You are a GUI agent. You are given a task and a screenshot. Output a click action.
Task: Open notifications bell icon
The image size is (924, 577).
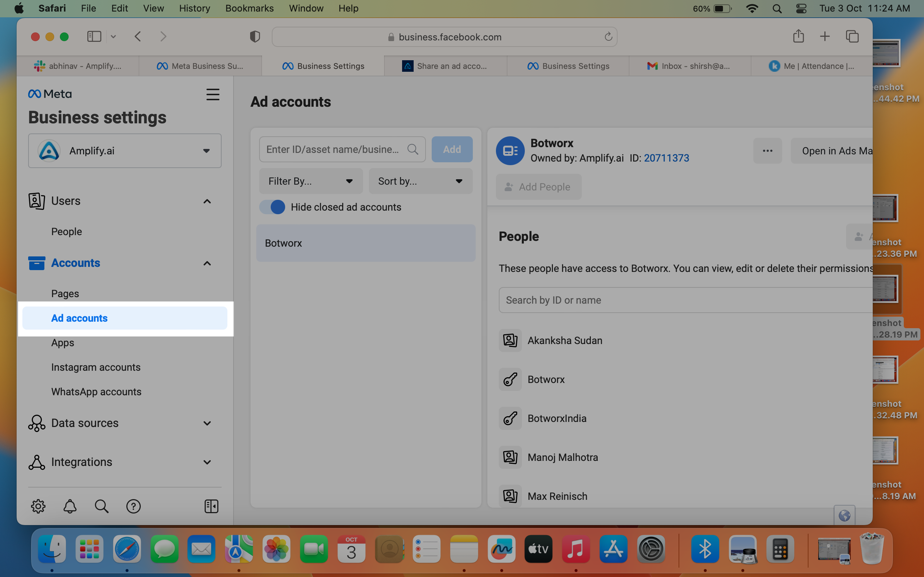[70, 506]
